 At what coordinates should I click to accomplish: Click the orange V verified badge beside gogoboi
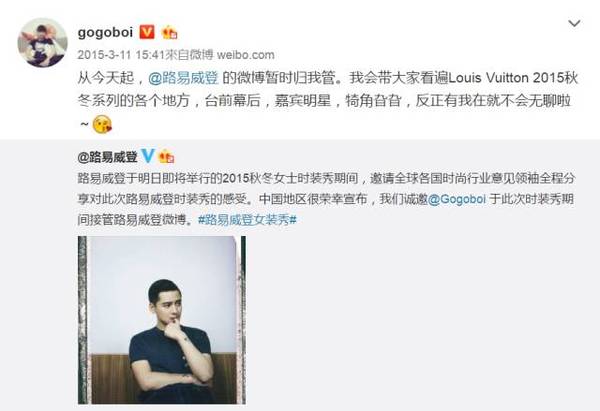coord(147,32)
